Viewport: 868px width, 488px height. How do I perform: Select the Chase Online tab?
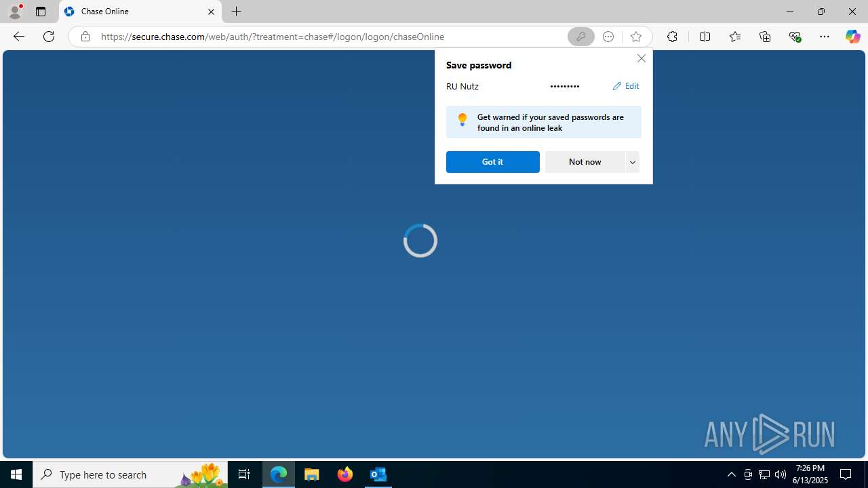point(140,12)
